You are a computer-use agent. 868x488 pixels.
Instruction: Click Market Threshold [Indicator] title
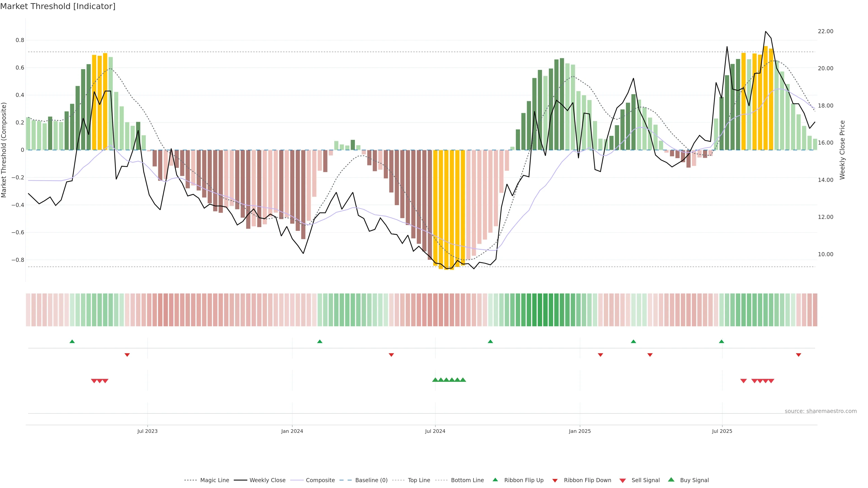pos(58,6)
